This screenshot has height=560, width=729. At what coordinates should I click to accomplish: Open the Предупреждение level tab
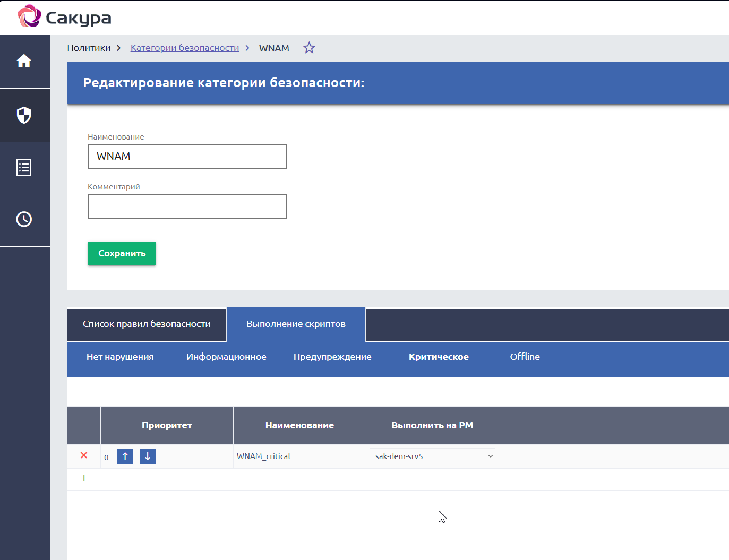pyautogui.click(x=332, y=357)
